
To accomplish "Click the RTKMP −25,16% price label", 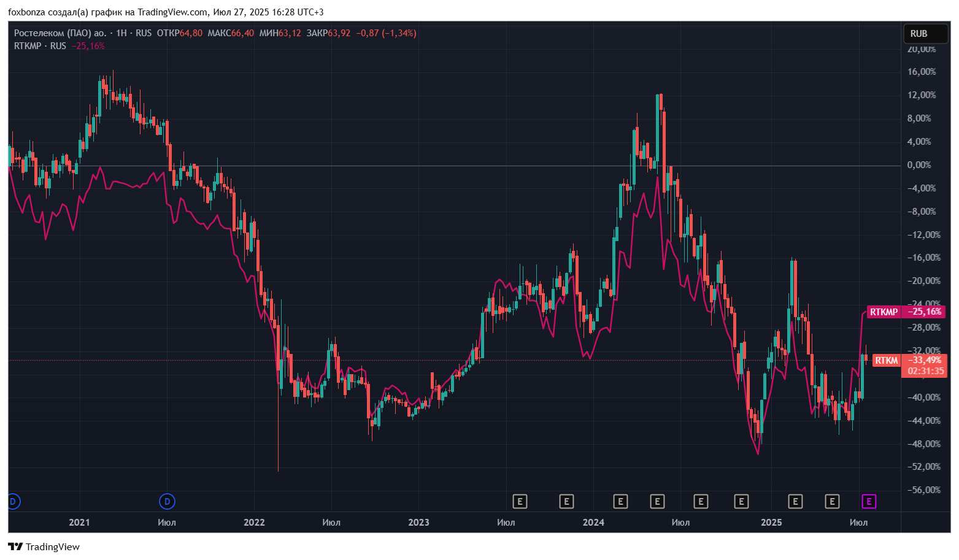I will tap(905, 312).
